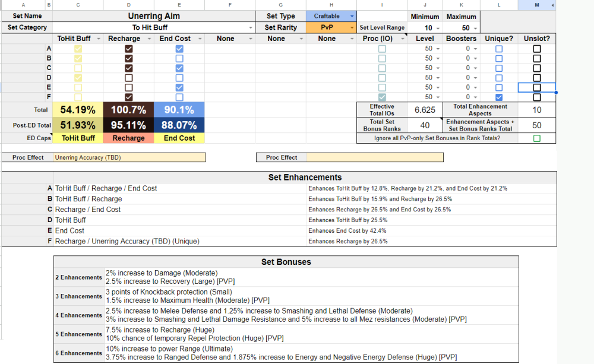Image resolution: width=594 pixels, height=364 pixels.
Task: Uncheck the End Cost checkbox in row A
Action: [179, 49]
